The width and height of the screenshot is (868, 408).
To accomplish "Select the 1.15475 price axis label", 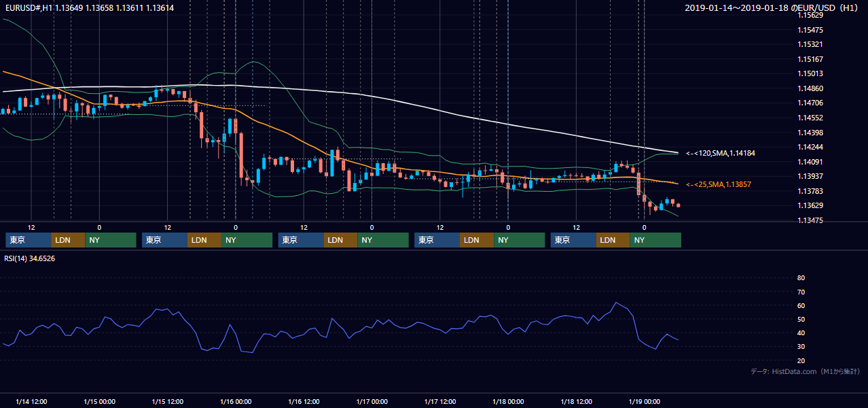I will click(811, 30).
